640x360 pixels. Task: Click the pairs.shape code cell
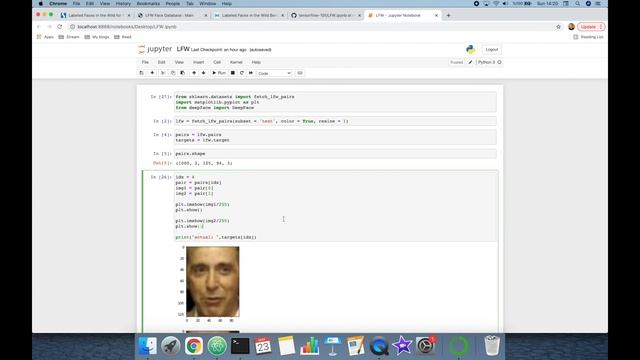point(335,153)
